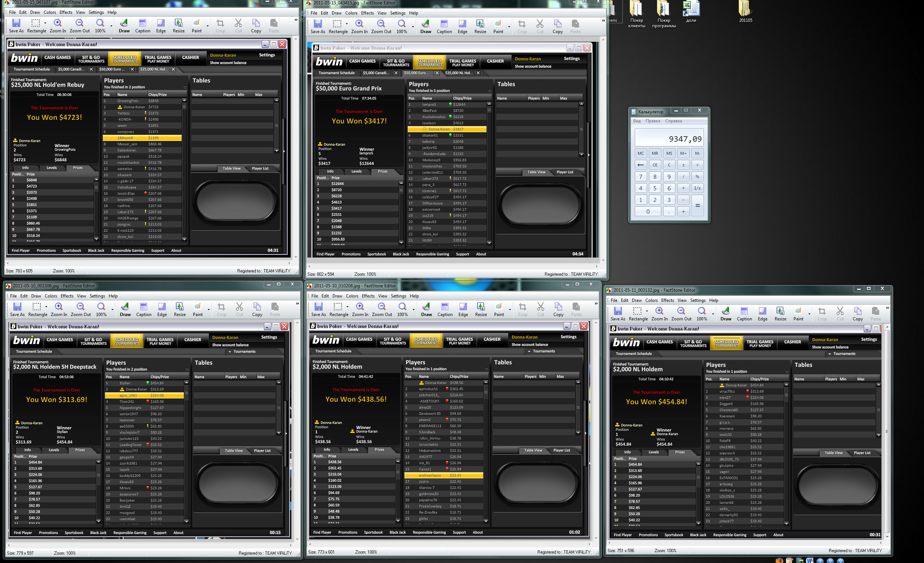Viewport: 924px width, 563px height.
Task: Click Caption icon in 2011-05-10_010208.jpg window
Action: [445, 309]
